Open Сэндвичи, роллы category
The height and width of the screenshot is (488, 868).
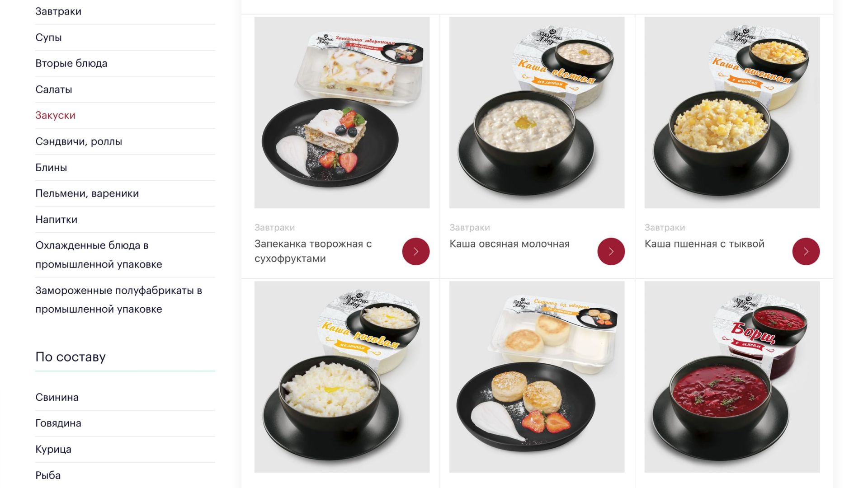[x=79, y=141]
